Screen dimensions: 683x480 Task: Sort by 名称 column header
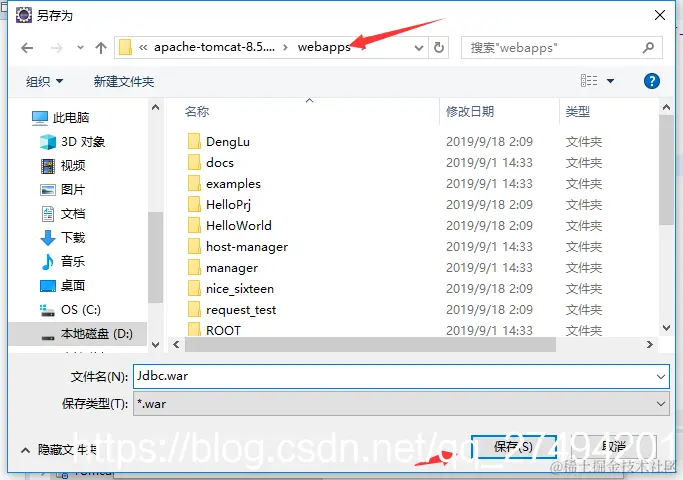[x=197, y=112]
